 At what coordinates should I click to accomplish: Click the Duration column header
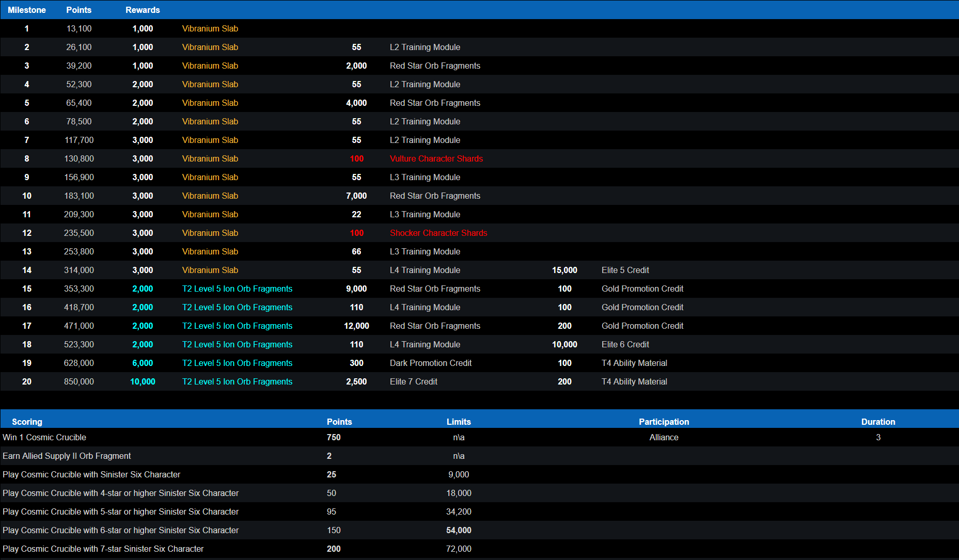878,422
